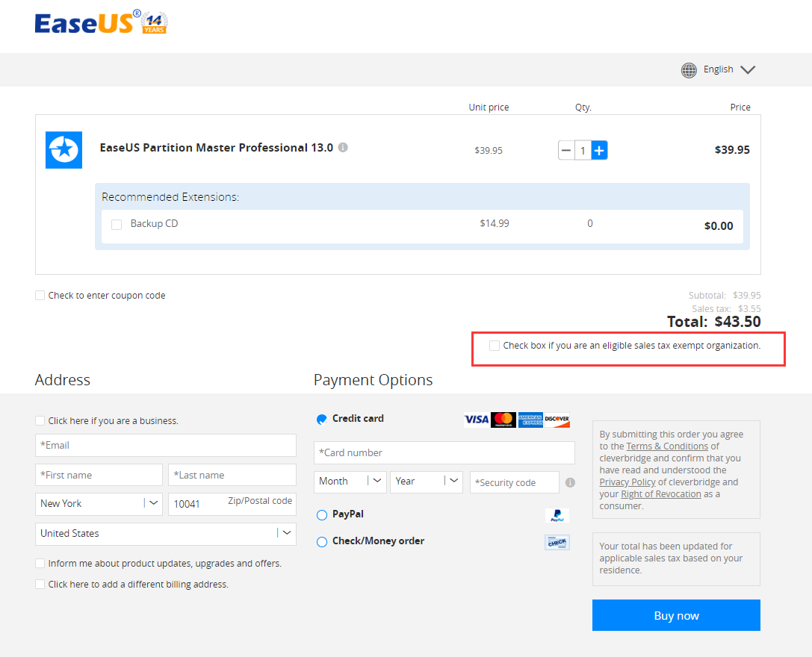Click the Discover card logo
The width and height of the screenshot is (812, 657).
click(x=557, y=420)
